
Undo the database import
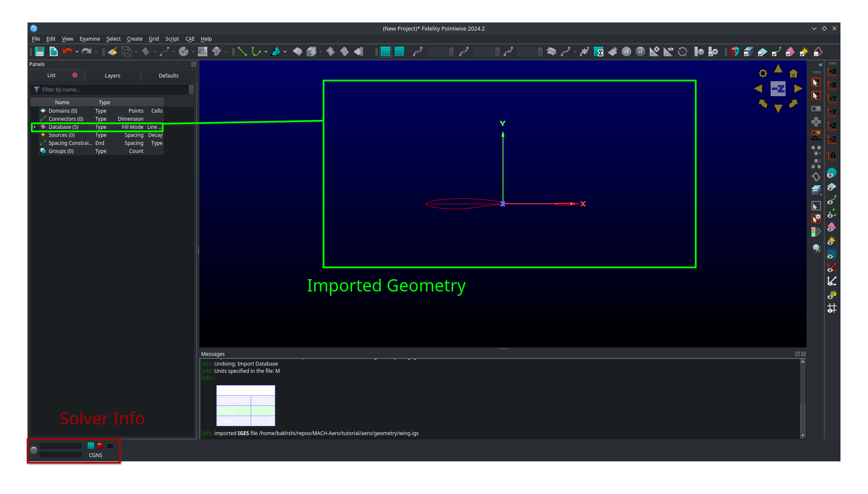click(67, 52)
